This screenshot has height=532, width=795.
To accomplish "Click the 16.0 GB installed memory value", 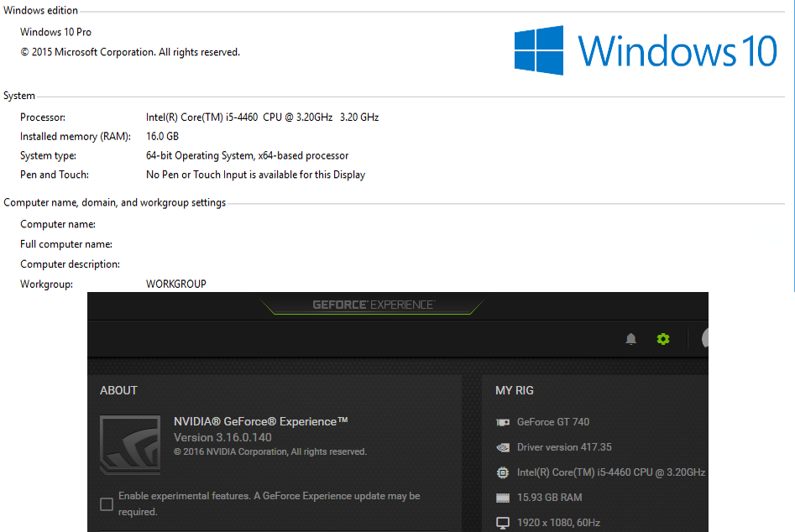I will [x=162, y=136].
